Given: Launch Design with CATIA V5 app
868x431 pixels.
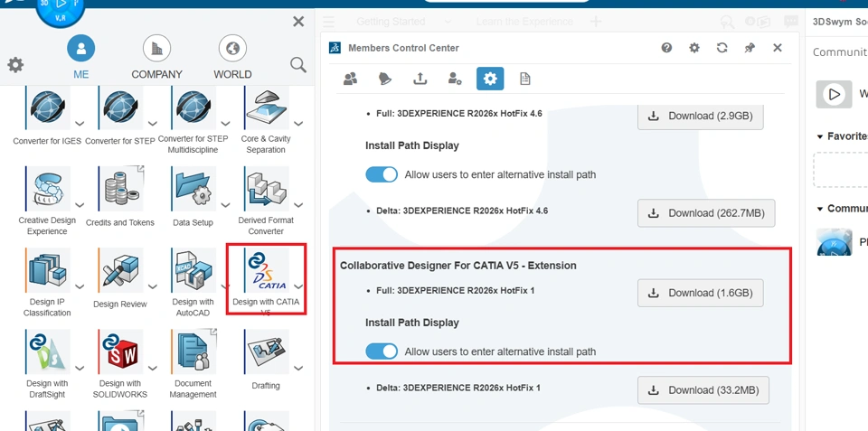Looking at the screenshot, I should pyautogui.click(x=266, y=270).
